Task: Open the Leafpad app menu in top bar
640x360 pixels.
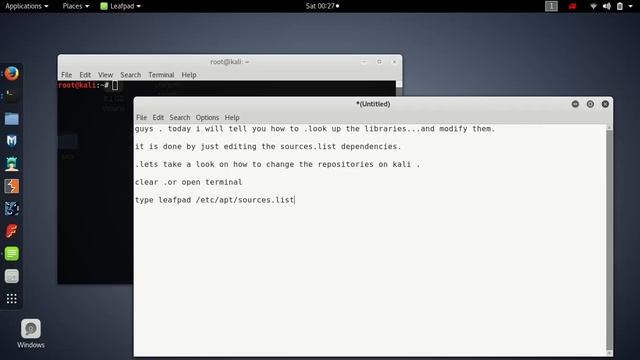Action: tap(120, 6)
